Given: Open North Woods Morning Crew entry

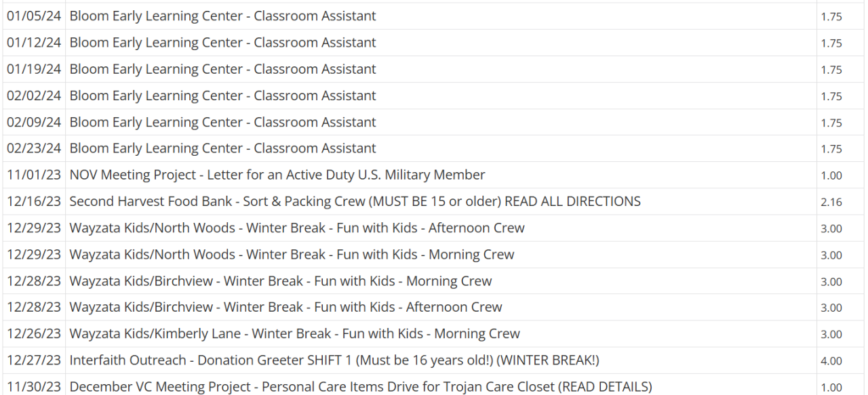Looking at the screenshot, I should click(292, 255).
